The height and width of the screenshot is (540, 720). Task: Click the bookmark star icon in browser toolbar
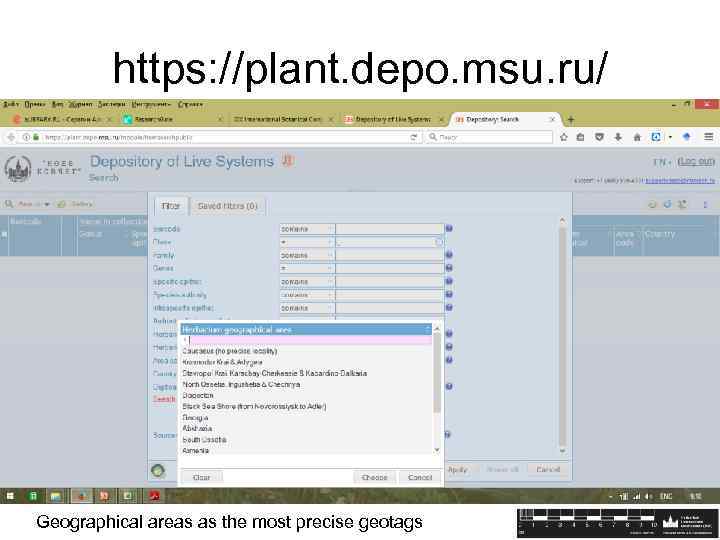tap(564, 137)
